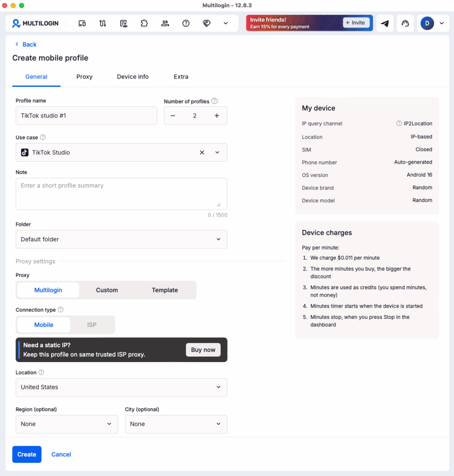454x476 pixels.
Task: Switch to the Device info tab
Action: click(132, 77)
